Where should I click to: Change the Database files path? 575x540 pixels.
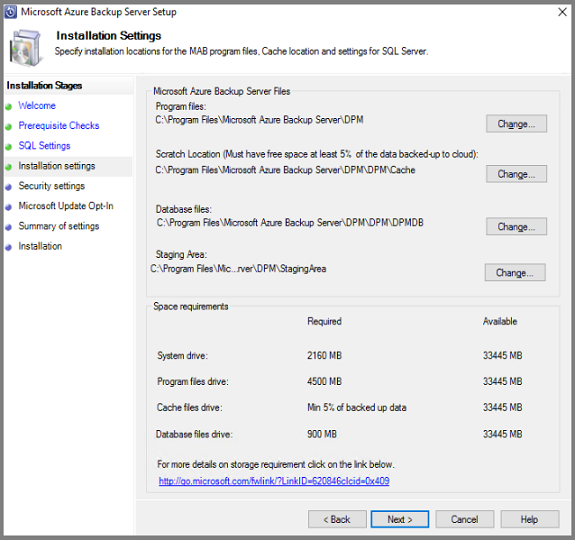516,227
